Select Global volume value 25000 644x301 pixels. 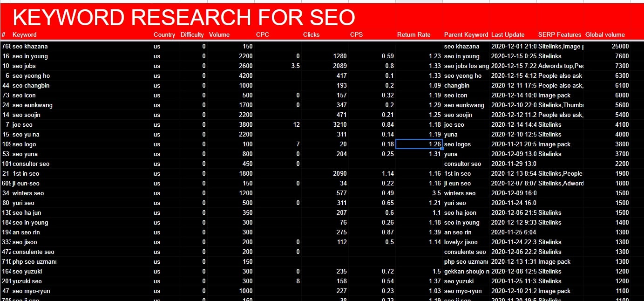tap(620, 46)
